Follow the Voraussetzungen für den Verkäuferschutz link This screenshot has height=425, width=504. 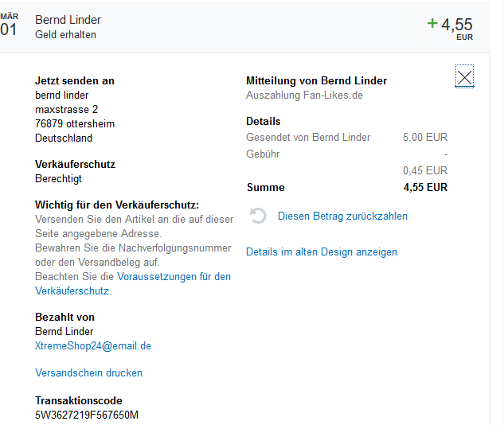174,277
